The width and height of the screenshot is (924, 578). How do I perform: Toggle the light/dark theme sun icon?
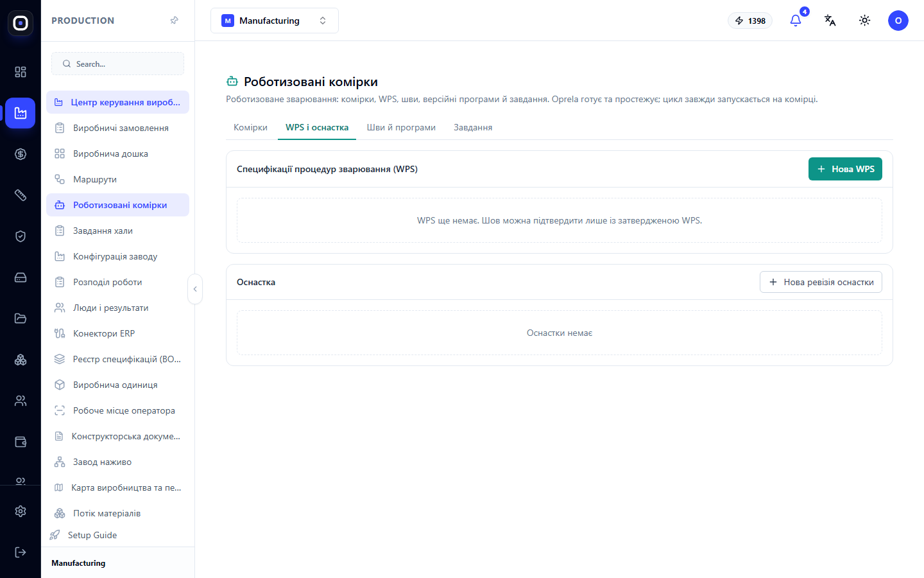point(865,21)
